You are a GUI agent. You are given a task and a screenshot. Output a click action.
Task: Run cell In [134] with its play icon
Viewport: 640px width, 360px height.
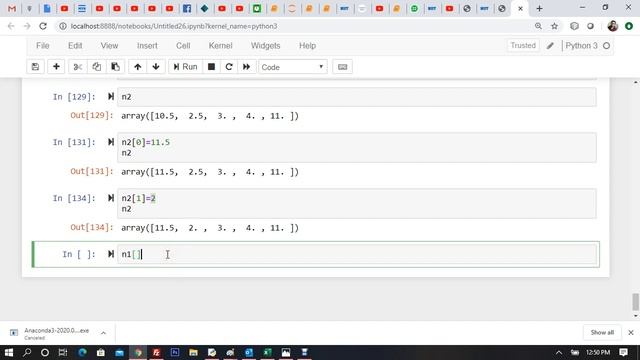(111, 198)
